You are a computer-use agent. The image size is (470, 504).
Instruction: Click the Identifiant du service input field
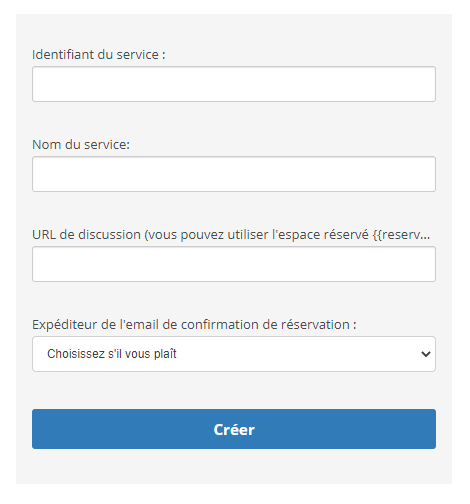234,84
